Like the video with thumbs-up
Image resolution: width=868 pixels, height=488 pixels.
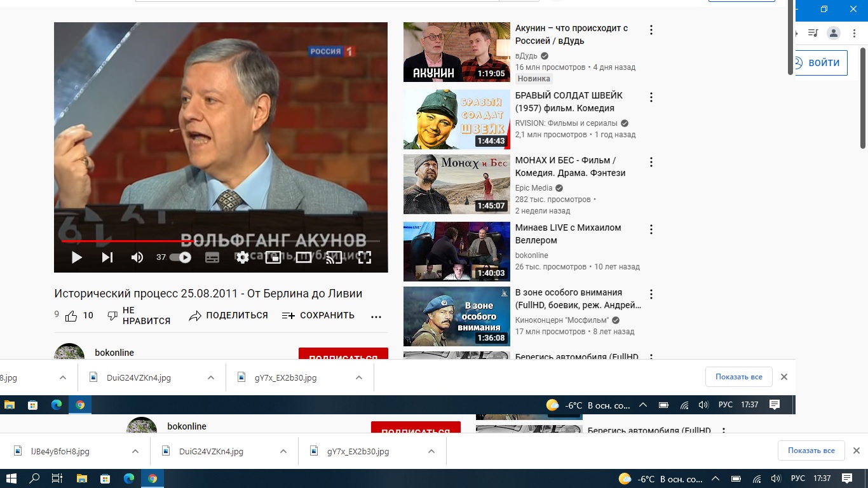[x=79, y=316]
